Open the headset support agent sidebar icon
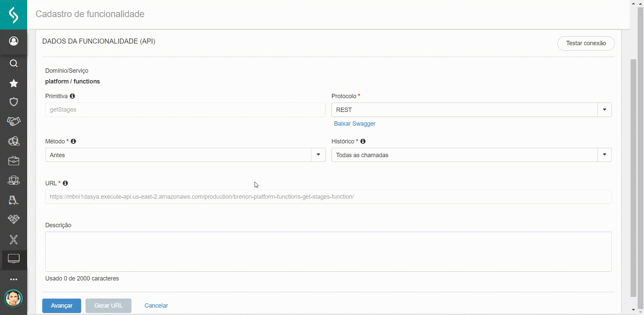 (13, 141)
